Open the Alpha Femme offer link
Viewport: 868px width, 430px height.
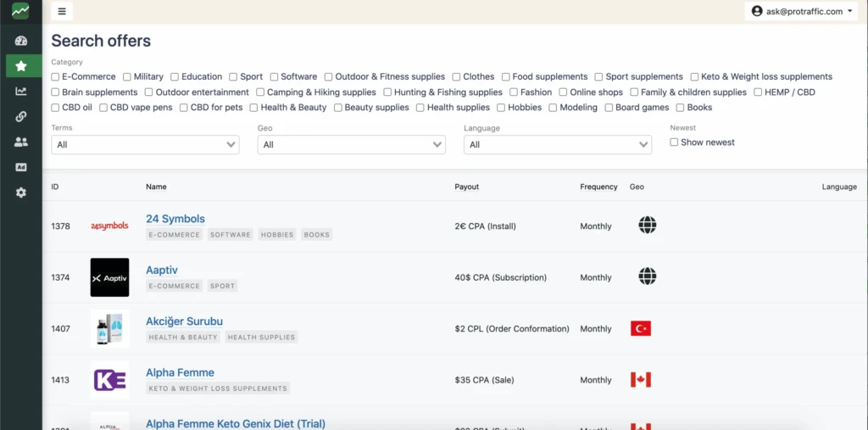click(x=180, y=372)
